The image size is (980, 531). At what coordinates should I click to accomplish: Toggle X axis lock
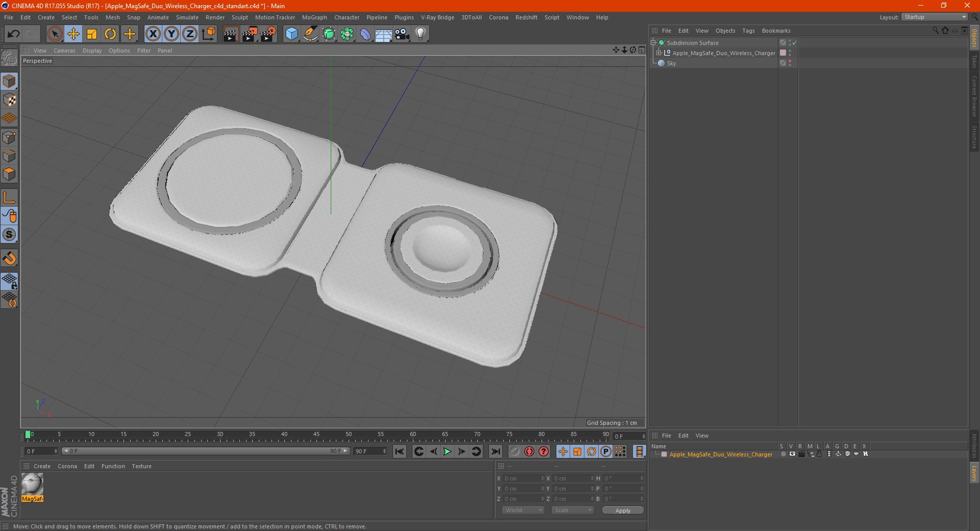(153, 34)
